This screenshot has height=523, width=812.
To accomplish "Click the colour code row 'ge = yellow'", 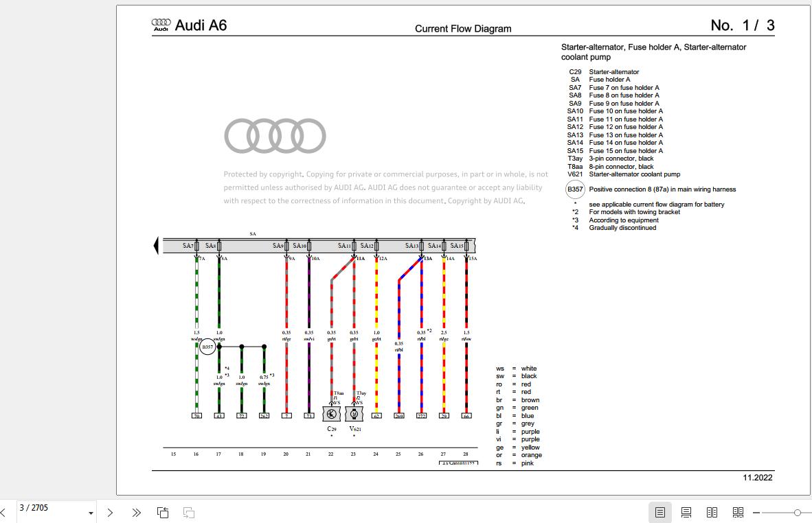I will (517, 448).
